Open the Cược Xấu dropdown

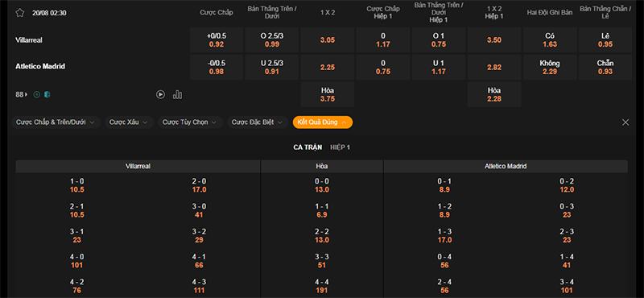coord(129,122)
